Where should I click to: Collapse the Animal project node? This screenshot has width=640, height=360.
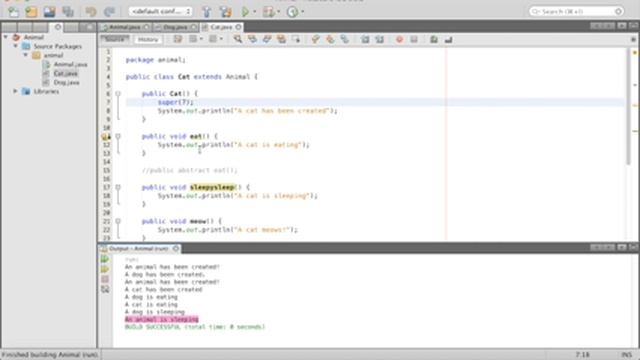tap(6, 37)
